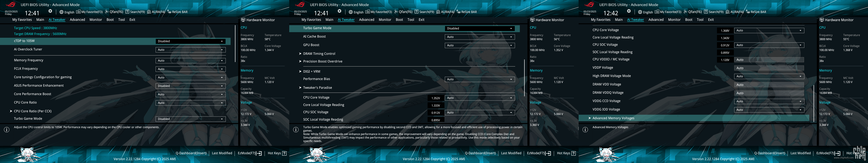The image size is (868, 163).
Task: Switch to the Boot tab in right screen
Action: coord(689,20)
